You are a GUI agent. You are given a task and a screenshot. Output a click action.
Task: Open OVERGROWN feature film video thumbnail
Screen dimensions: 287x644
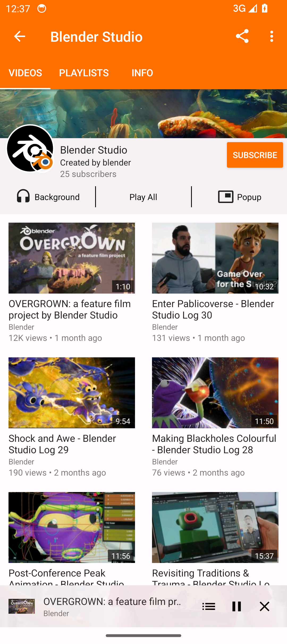(72, 258)
